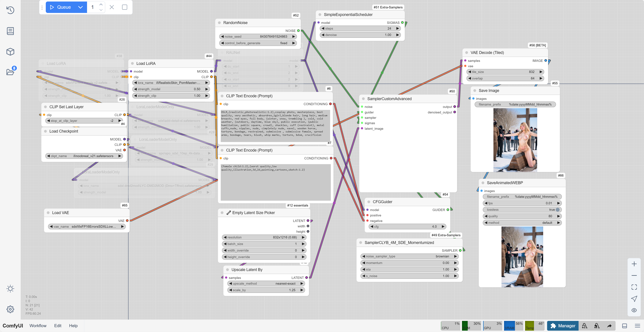This screenshot has height=332, width=644.
Task: Collapse the CFGGuider node via its dot
Action: pyautogui.click(x=369, y=202)
